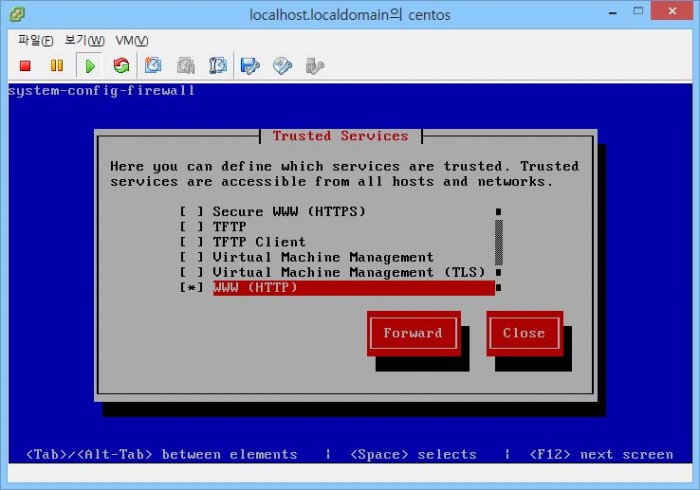The height and width of the screenshot is (490, 700).
Task: Click the floppy device connect toolbar icon
Action: click(250, 66)
